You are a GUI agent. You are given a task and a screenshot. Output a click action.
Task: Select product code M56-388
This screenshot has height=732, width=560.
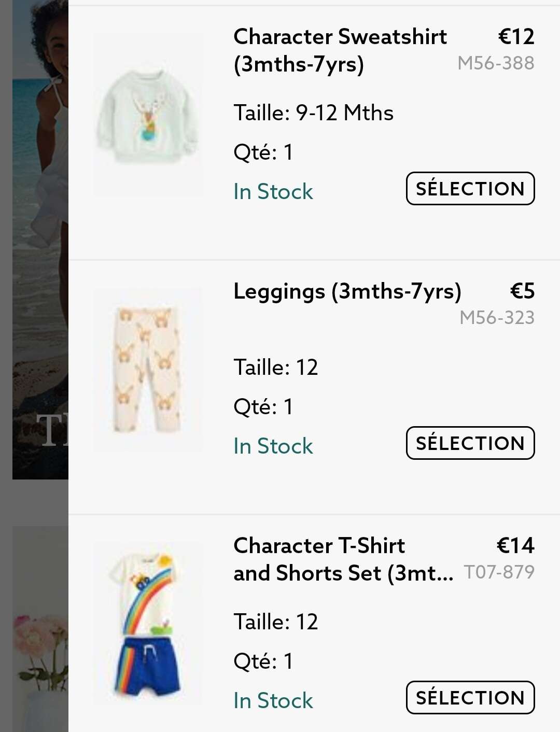pyautogui.click(x=496, y=63)
